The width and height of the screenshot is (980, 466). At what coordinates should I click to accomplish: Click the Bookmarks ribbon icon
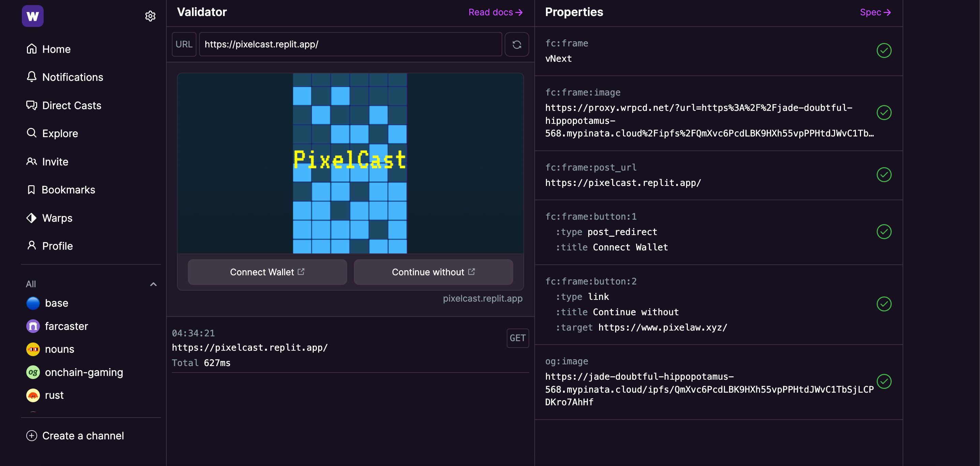[x=31, y=190]
